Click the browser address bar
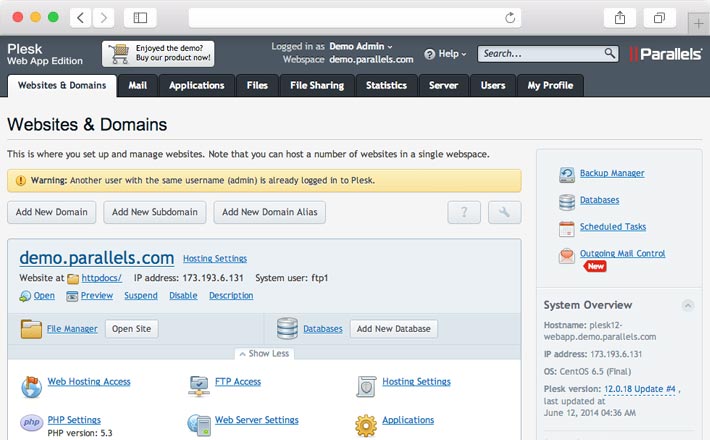The height and width of the screenshot is (440, 710). pos(355,18)
